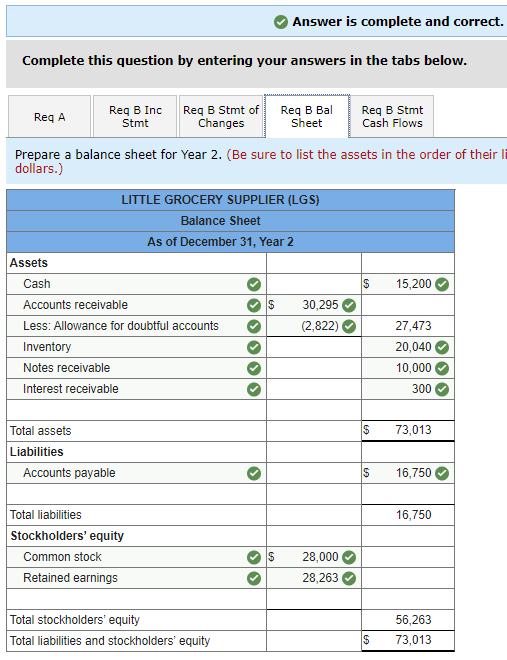Click the Accounts payable amount field 16,750
This screenshot has width=507, height=660.
click(x=408, y=473)
